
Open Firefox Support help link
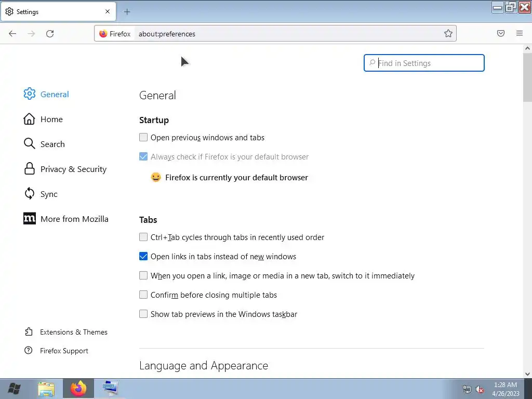click(56, 351)
